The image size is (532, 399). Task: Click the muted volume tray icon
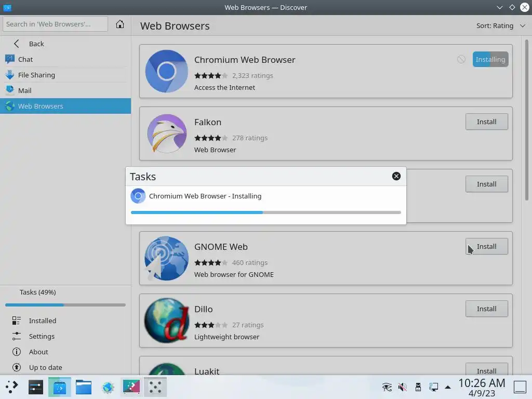pos(403,387)
